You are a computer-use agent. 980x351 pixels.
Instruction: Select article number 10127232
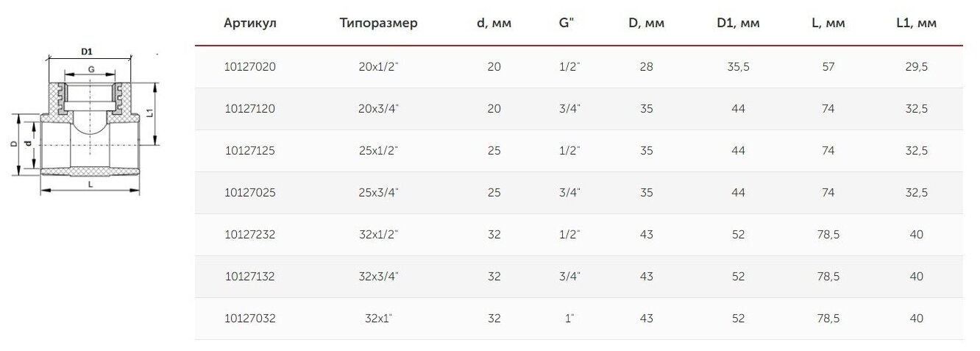coord(249,235)
